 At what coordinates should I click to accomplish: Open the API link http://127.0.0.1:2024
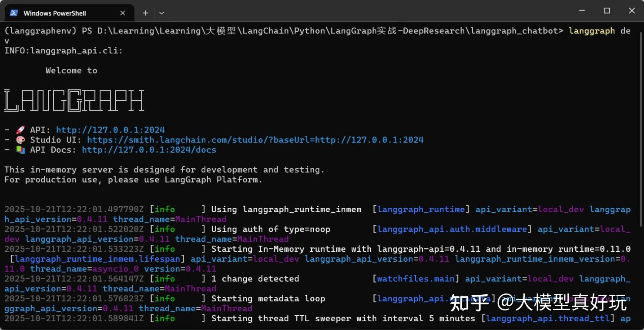click(111, 129)
